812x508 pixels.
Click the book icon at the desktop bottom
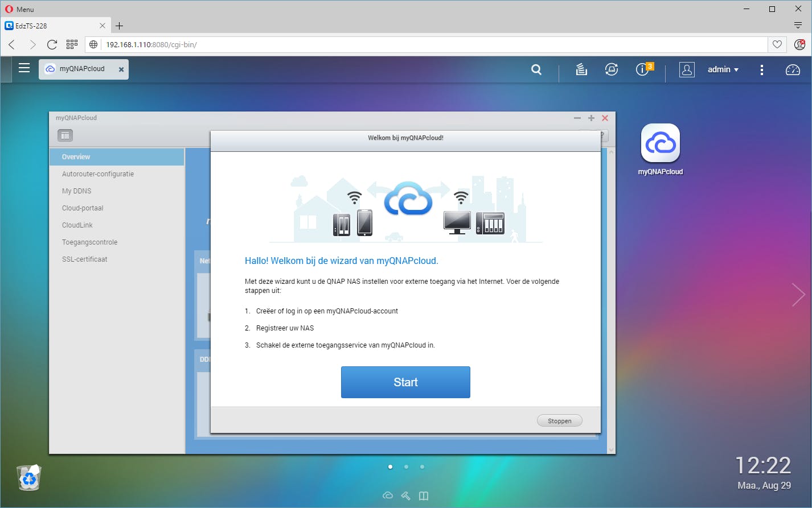424,495
